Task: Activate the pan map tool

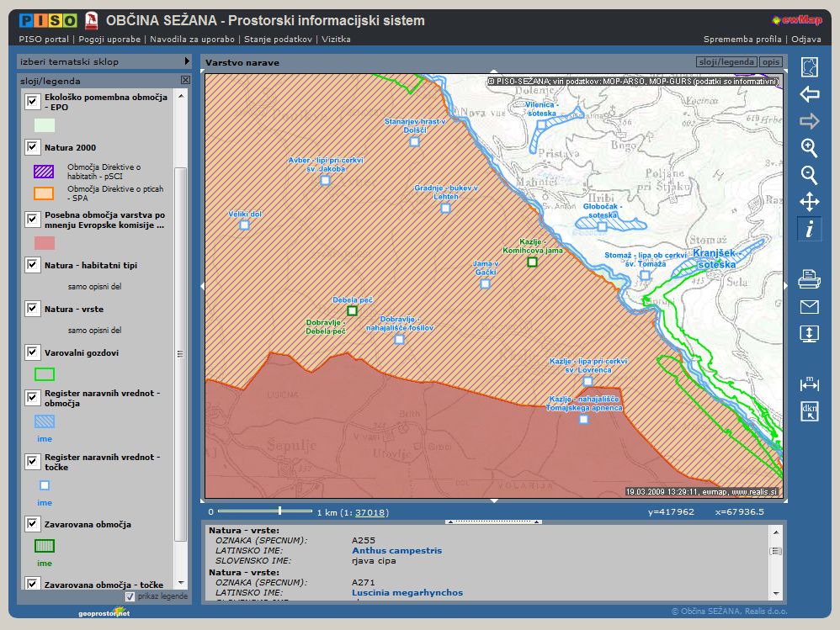Action: click(x=809, y=202)
